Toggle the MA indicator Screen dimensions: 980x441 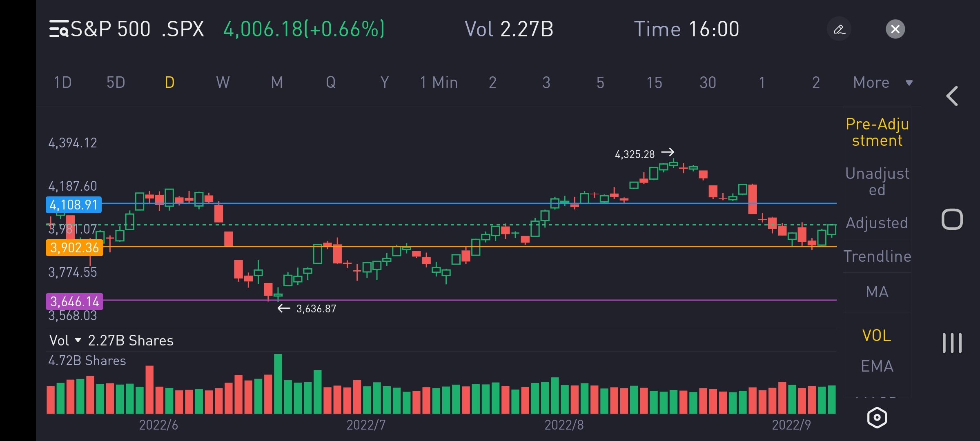877,292
